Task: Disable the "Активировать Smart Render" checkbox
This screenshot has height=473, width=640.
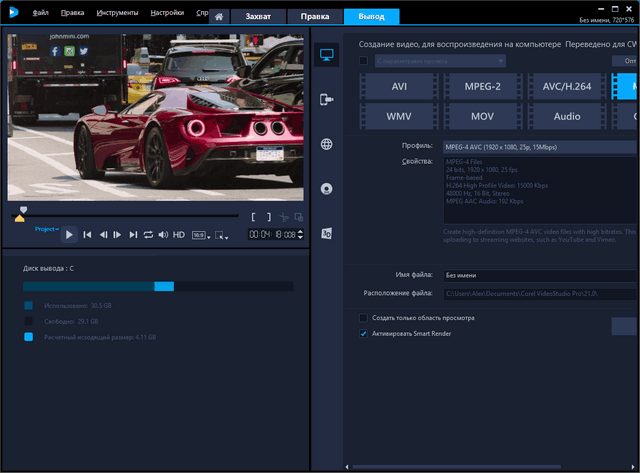Action: (363, 334)
